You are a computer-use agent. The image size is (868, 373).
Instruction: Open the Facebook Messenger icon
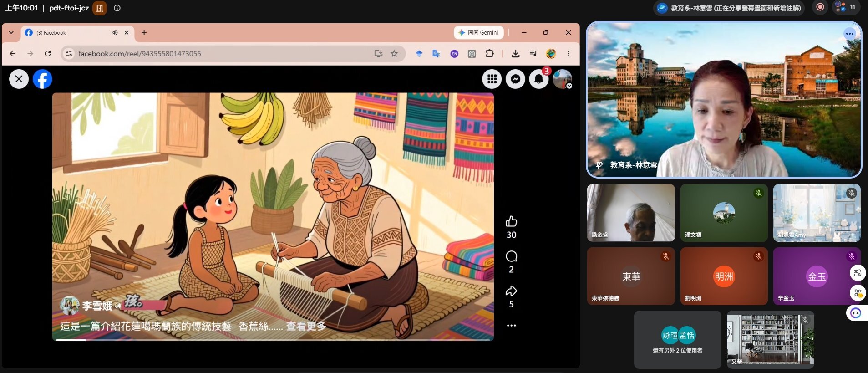(x=515, y=79)
